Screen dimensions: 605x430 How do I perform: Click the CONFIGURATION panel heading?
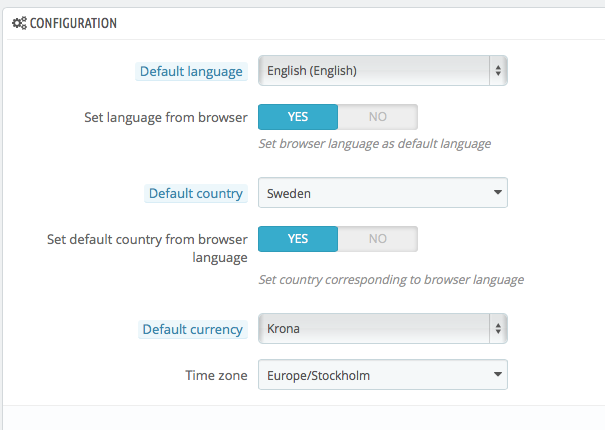73,23
